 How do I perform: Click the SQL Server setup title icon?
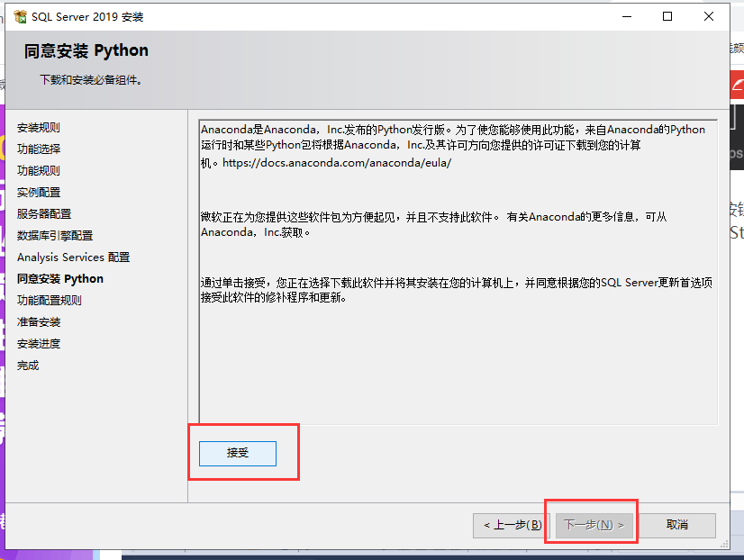point(21,16)
